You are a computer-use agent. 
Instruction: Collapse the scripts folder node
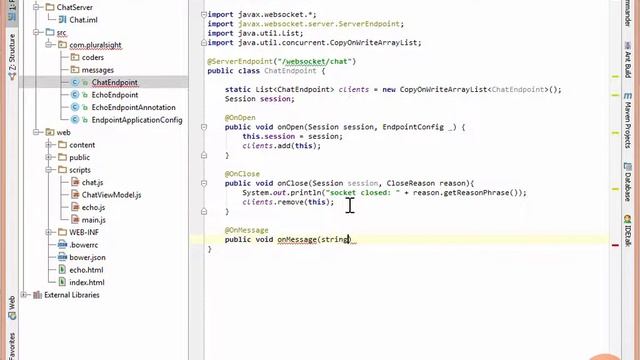(49, 170)
